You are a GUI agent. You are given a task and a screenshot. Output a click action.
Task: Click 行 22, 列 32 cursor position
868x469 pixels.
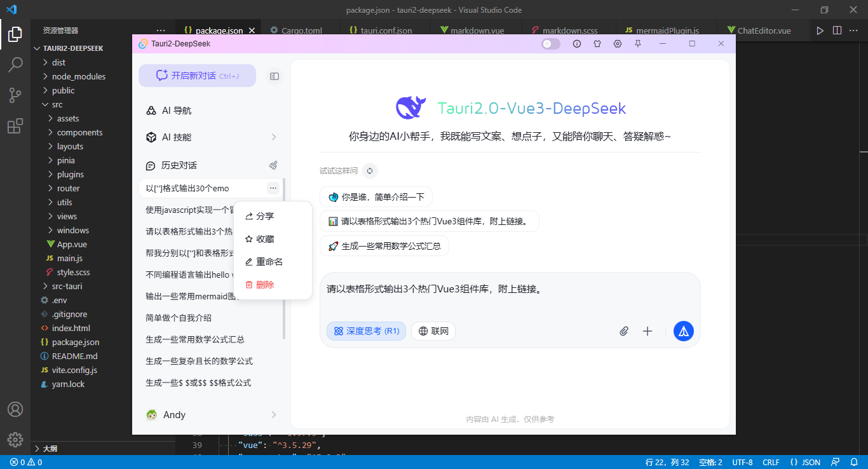click(x=667, y=462)
